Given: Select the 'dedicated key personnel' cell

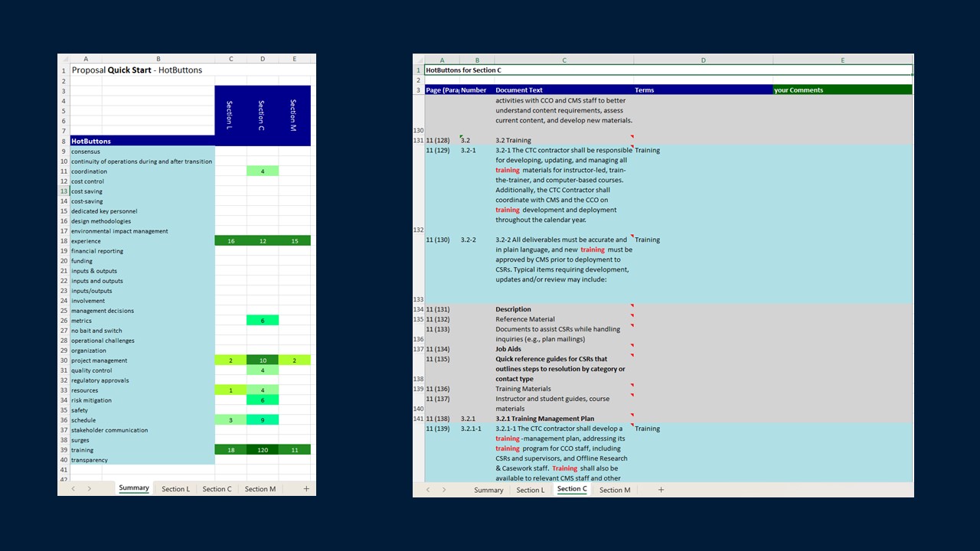Looking at the screenshot, I should pyautogui.click(x=142, y=211).
